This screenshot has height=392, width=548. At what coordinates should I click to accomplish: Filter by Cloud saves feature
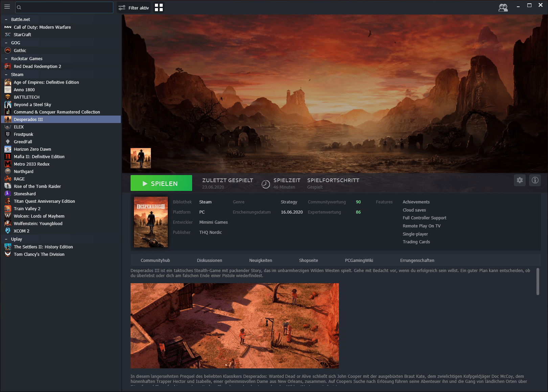(414, 210)
